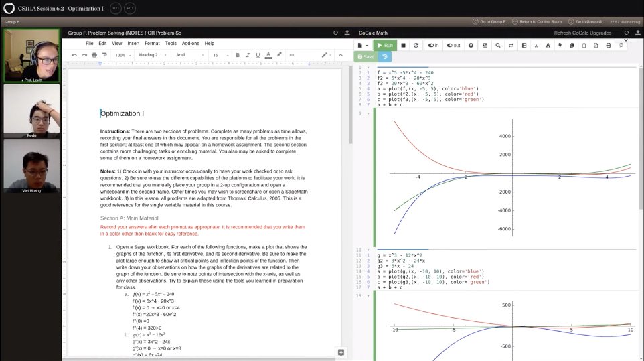Print the Google Doc with the printer icon
Viewport: 644px width, 361px height.
coord(94,55)
